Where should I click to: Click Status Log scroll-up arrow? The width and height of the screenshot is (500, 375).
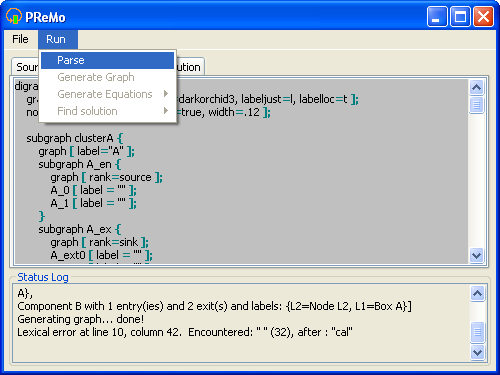(477, 294)
